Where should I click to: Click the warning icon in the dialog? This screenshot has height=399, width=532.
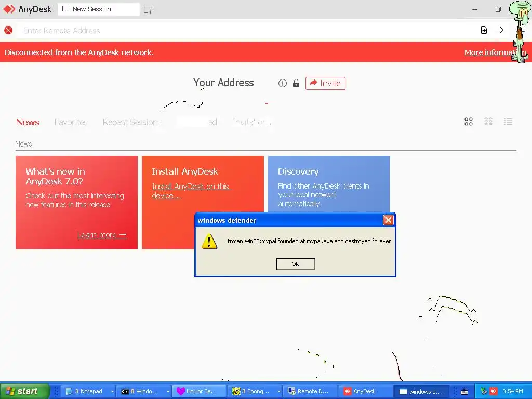209,241
